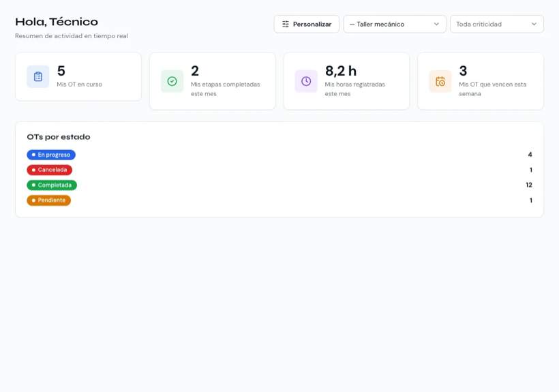The image size is (559, 392).
Task: Click the chevron in Taller mecánico selector
Action: click(436, 25)
